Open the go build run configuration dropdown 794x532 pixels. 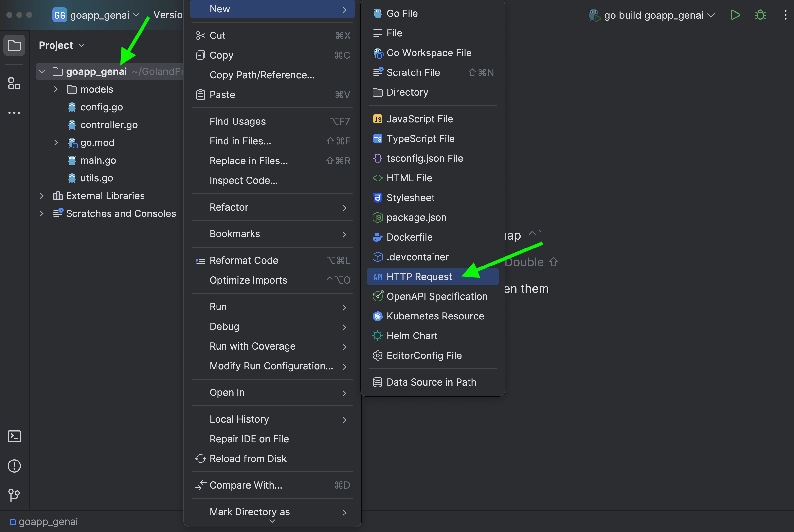[653, 15]
